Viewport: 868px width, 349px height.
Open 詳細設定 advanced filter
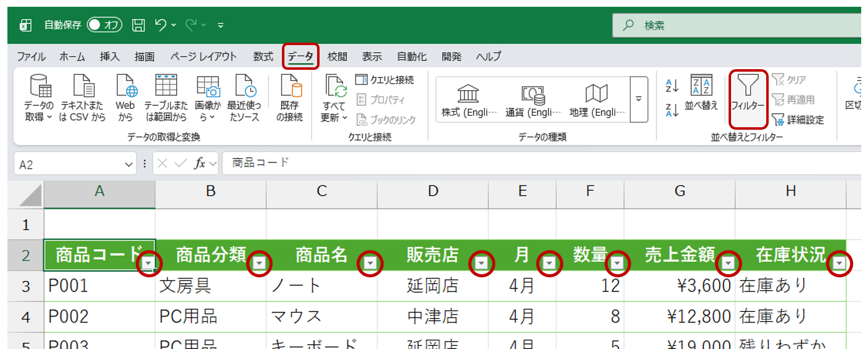pyautogui.click(x=798, y=120)
